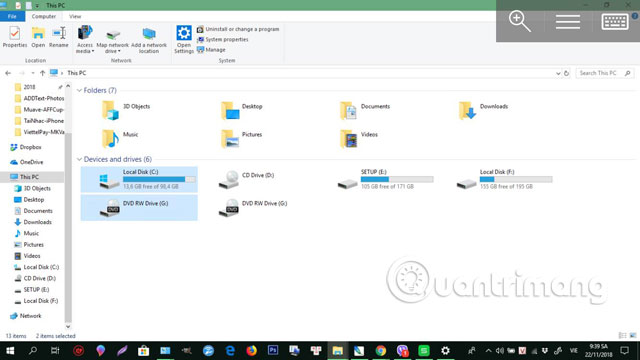The width and height of the screenshot is (640, 360).
Task: Open the recent locations dropdown arrow
Action: tap(33, 73)
